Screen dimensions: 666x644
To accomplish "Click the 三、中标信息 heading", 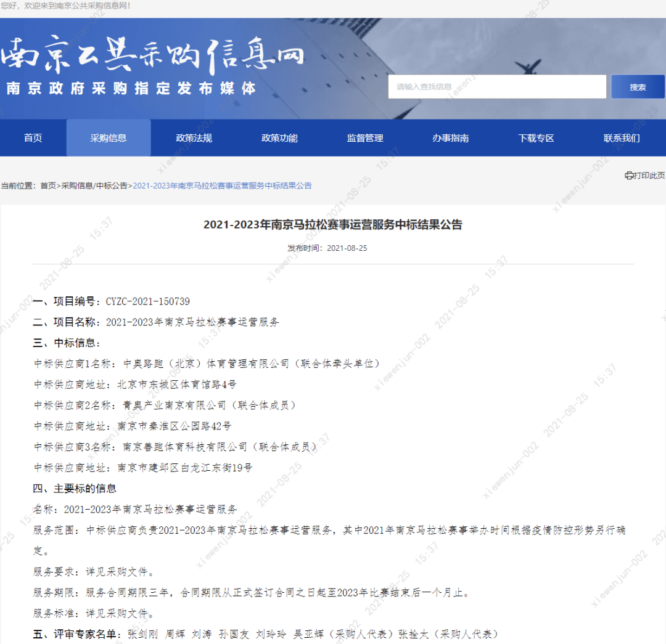I will 67,343.
